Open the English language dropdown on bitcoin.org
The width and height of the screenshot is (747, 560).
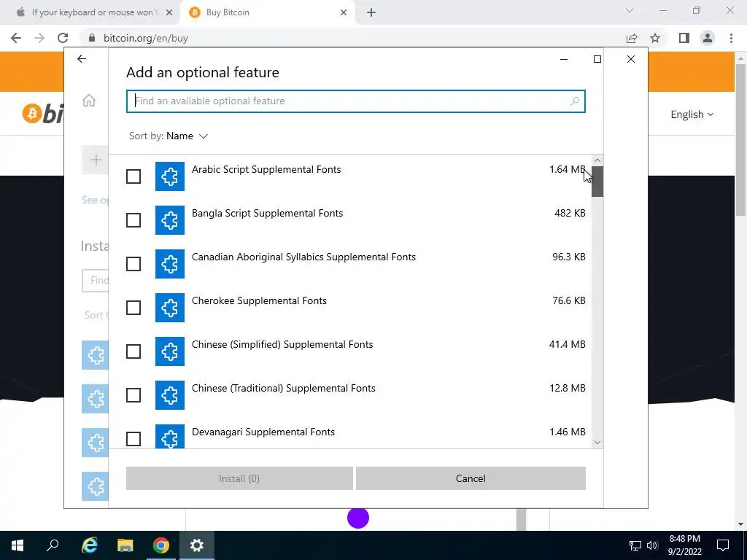(x=692, y=114)
